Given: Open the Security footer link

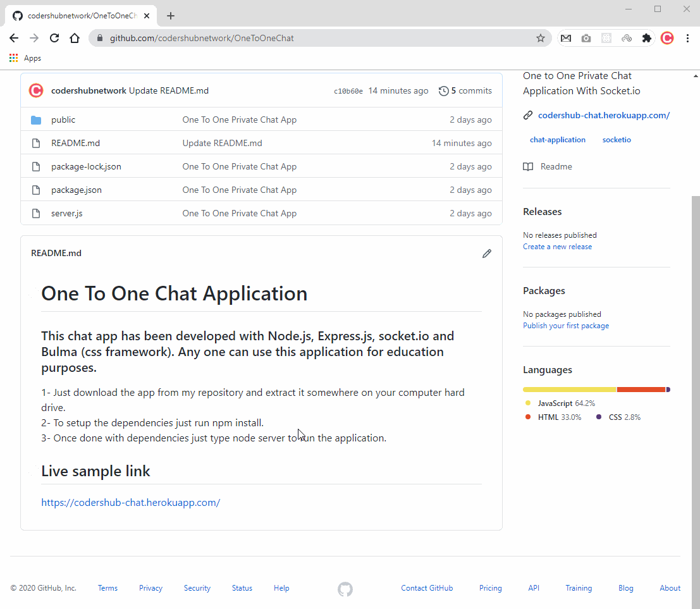Looking at the screenshot, I should 197,588.
